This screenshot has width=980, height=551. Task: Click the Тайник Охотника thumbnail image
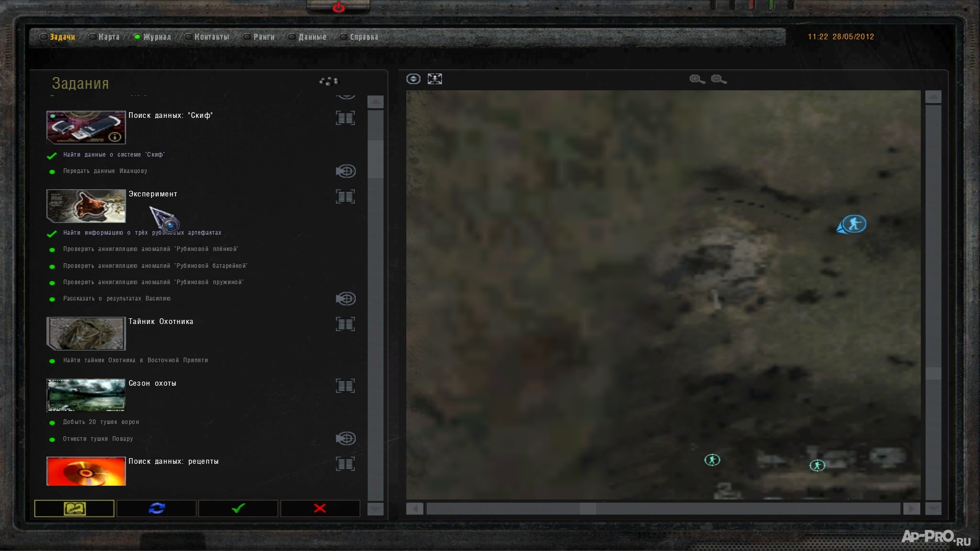coord(86,333)
